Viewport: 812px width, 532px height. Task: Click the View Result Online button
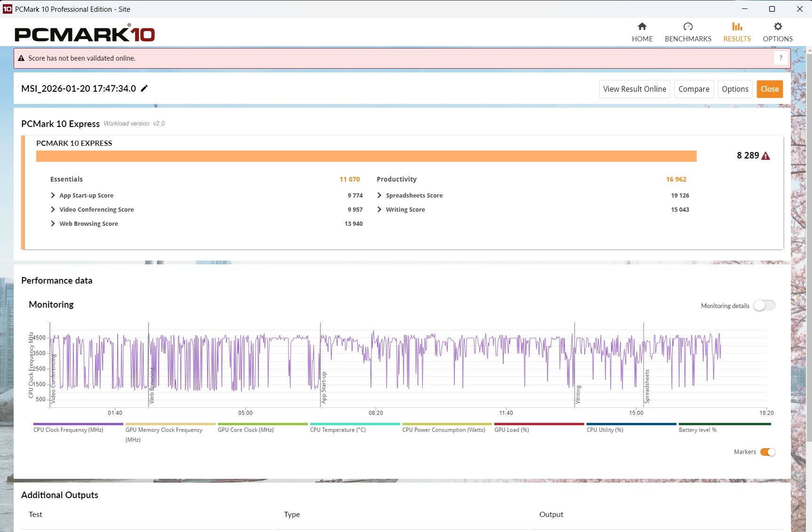point(634,89)
